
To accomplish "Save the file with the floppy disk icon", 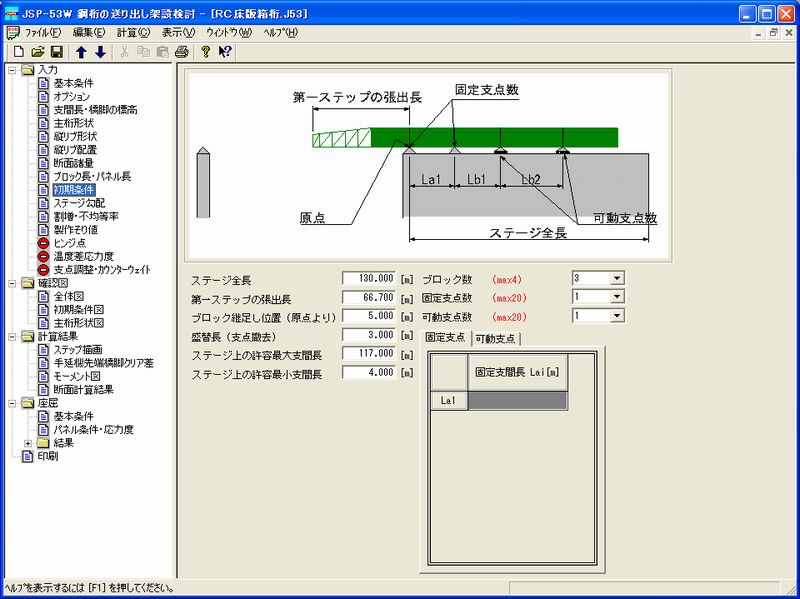I will coord(56,51).
